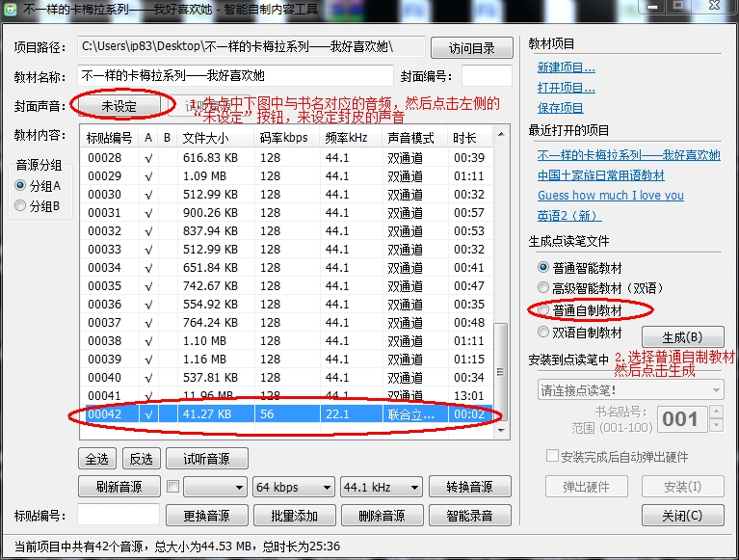The height and width of the screenshot is (560, 739).
Task: Choose 普通自制教材 radio option
Action: pyautogui.click(x=544, y=310)
